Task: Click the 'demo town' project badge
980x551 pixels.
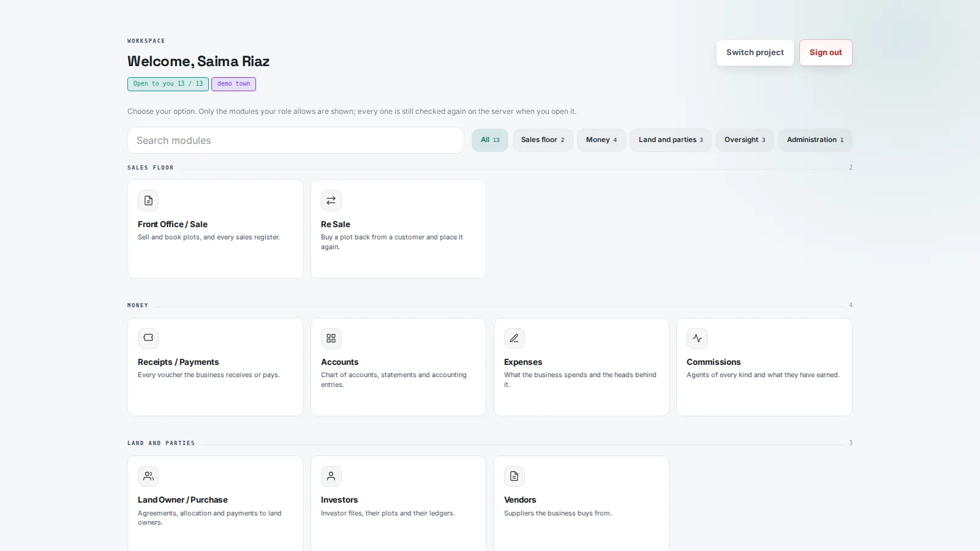Action: 233,84
